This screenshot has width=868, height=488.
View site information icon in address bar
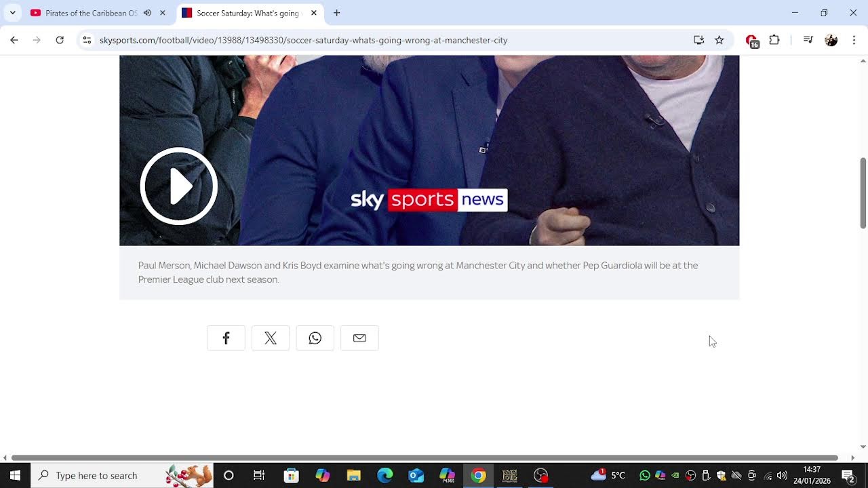coord(87,40)
